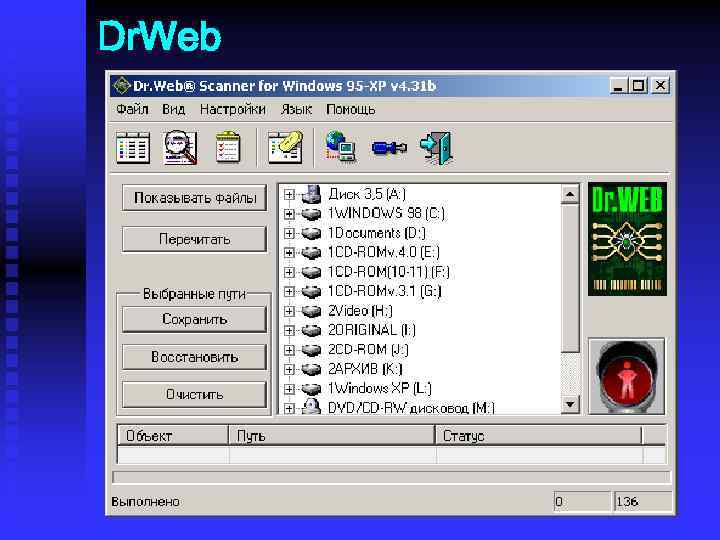Expand the 1CD-ROMv.3.1 (G:) tree node

pyautogui.click(x=289, y=292)
